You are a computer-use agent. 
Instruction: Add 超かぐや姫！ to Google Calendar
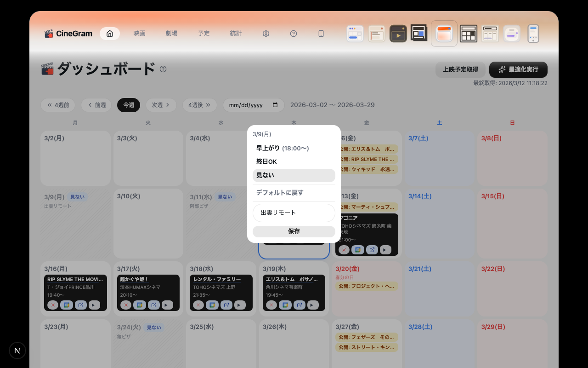(x=139, y=305)
